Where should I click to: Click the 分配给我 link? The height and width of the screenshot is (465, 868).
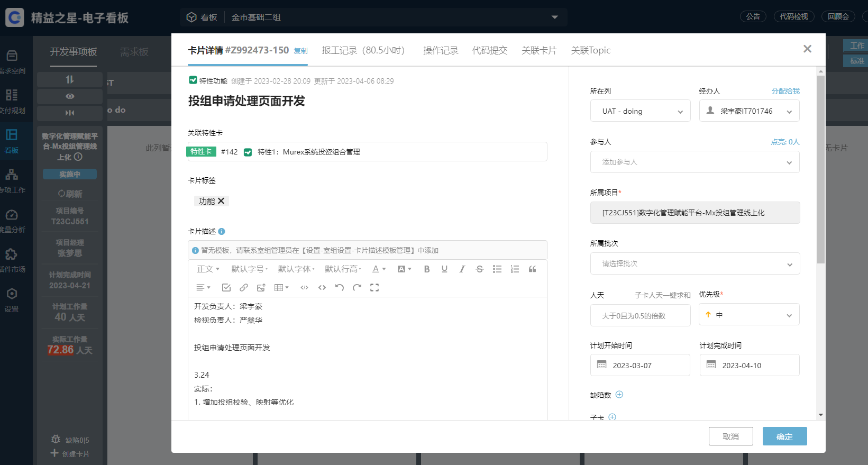click(x=785, y=91)
